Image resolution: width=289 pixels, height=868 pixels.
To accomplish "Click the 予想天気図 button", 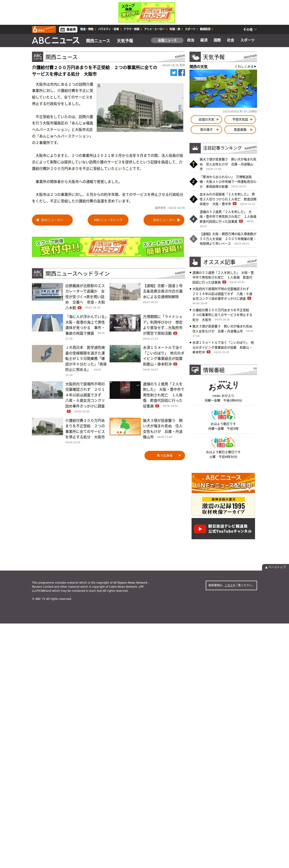I will tap(240, 120).
